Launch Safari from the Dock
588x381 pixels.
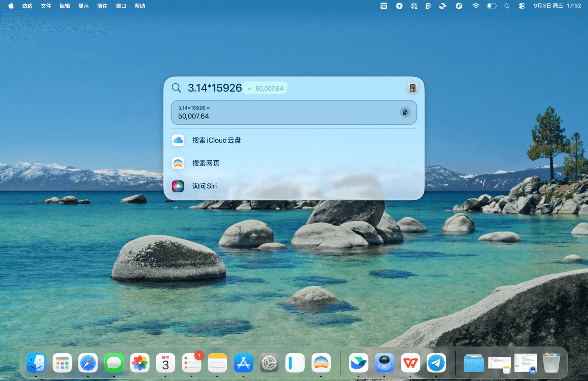[88, 363]
